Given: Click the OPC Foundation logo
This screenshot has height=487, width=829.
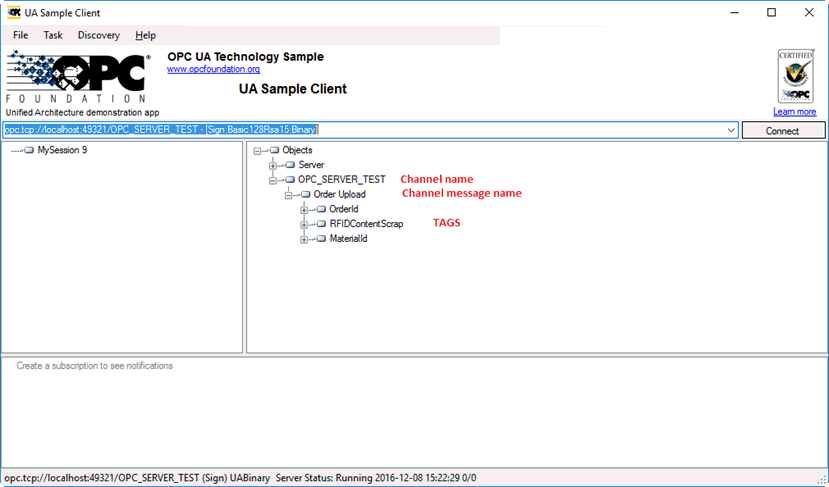Looking at the screenshot, I should click(x=77, y=77).
